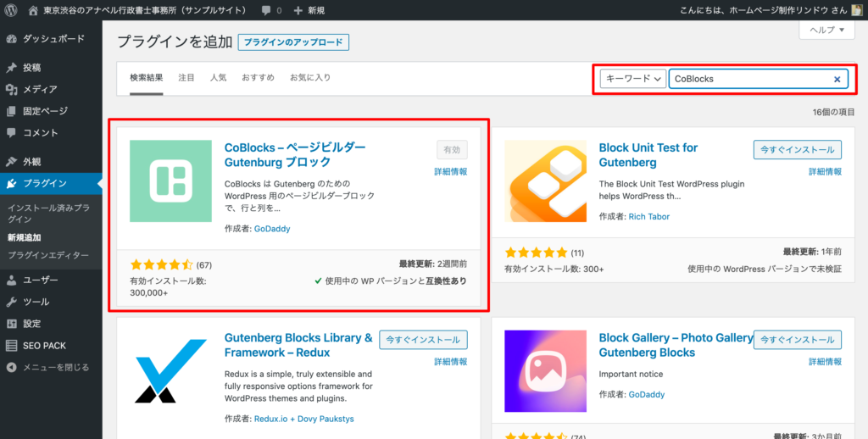Screen dimensions: 868x439
Task: Click the プラグイン plug icon
Action: [11, 184]
